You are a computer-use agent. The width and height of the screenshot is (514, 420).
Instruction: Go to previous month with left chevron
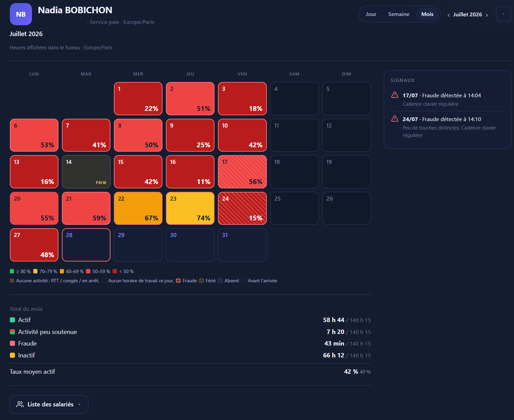coord(449,15)
